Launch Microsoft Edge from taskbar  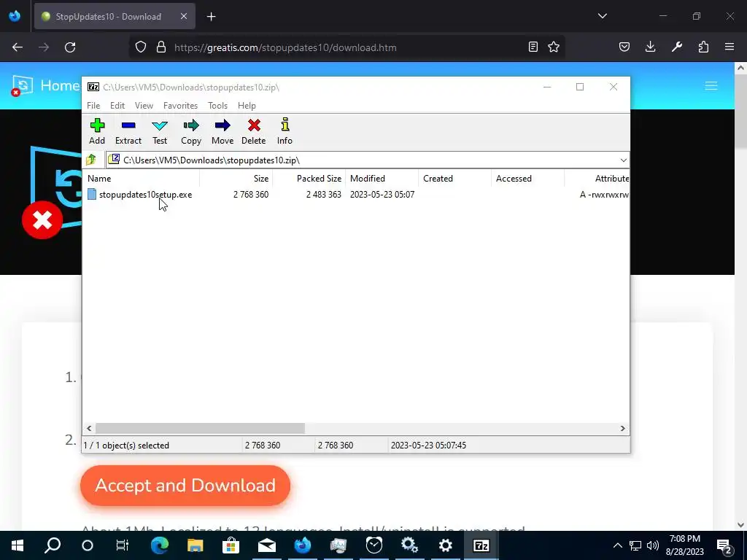160,545
